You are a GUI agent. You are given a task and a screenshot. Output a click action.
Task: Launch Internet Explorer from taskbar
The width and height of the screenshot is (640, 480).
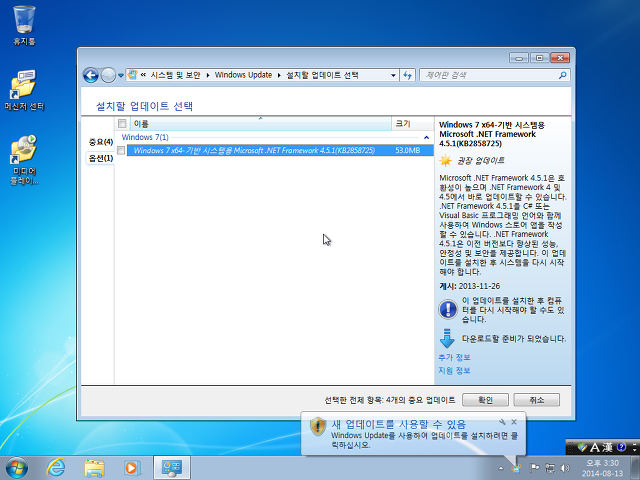pyautogui.click(x=56, y=468)
